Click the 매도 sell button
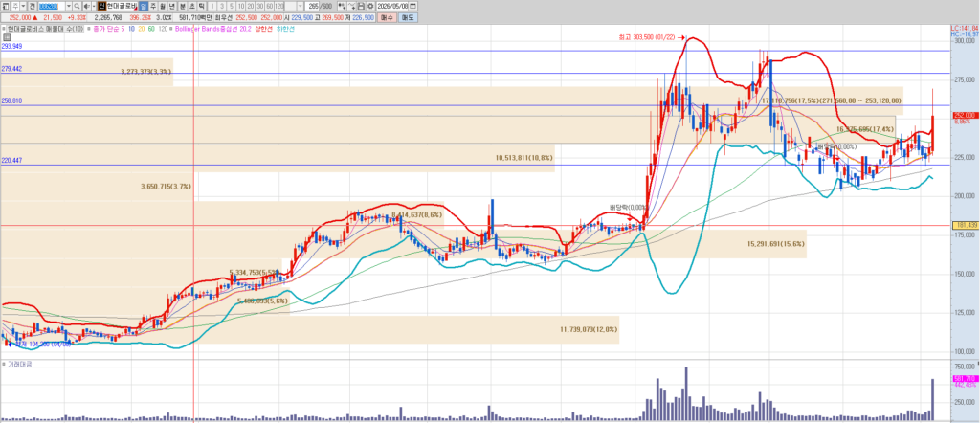Image resolution: width=980 pixels, height=423 pixels. [x=408, y=17]
